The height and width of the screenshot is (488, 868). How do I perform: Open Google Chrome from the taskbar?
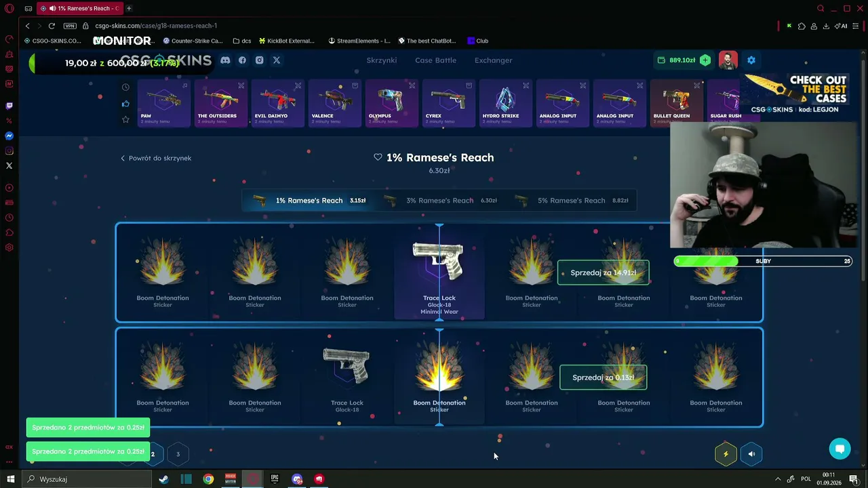[208, 479]
